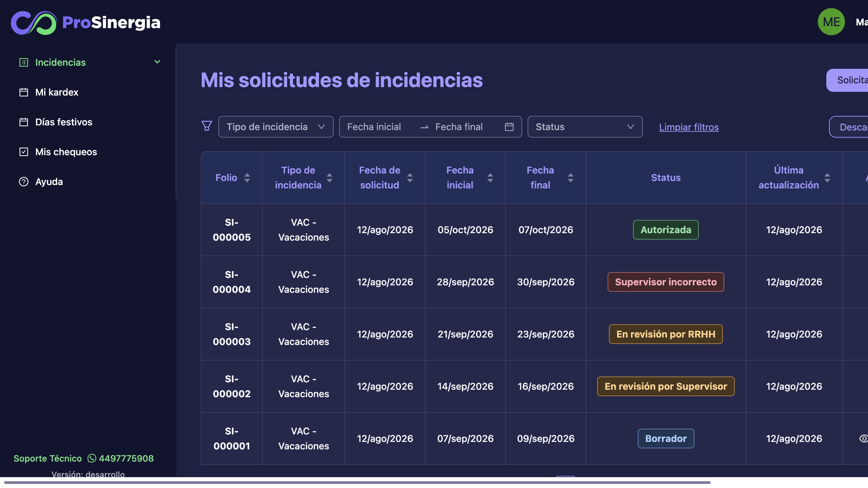Screen dimensions: 868x488
Task: Click the 30/sep/2026 end date cell
Action: coord(546,282)
